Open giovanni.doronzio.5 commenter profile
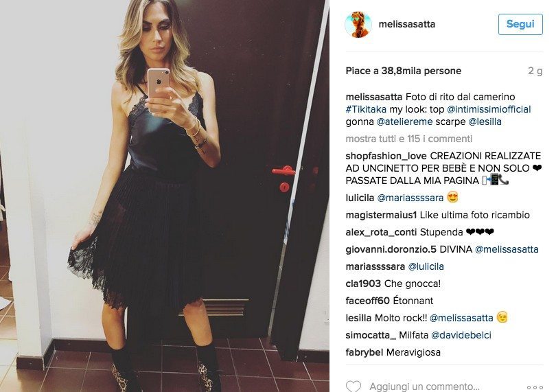 [391, 249]
